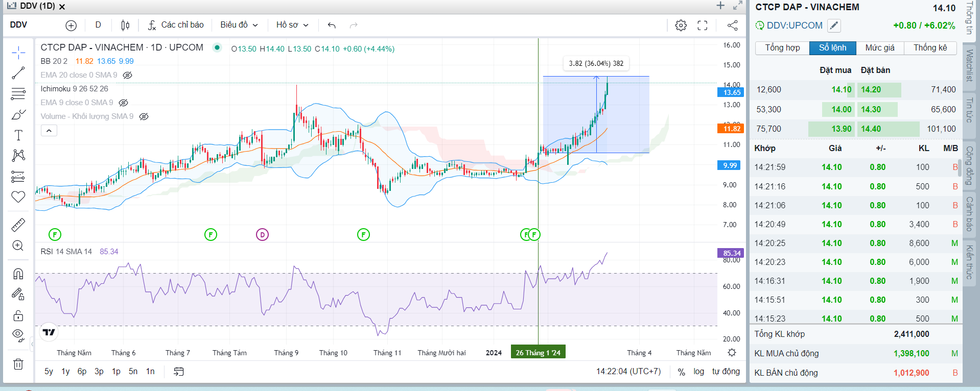Add symbol comparison with plus icon
Image resolution: width=980 pixels, height=391 pixels.
(x=71, y=25)
